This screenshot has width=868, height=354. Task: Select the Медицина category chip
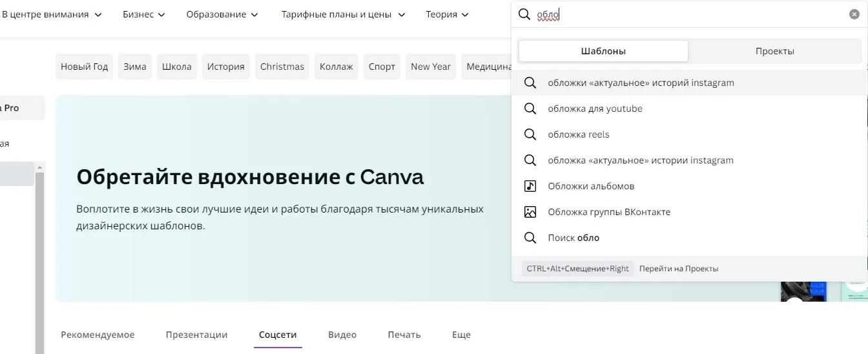tap(486, 67)
